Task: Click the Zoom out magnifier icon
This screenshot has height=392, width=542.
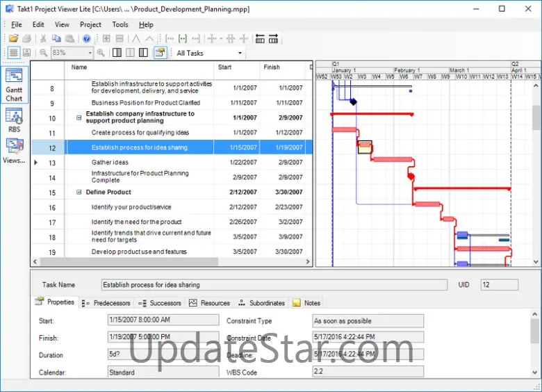Action: pos(43,53)
